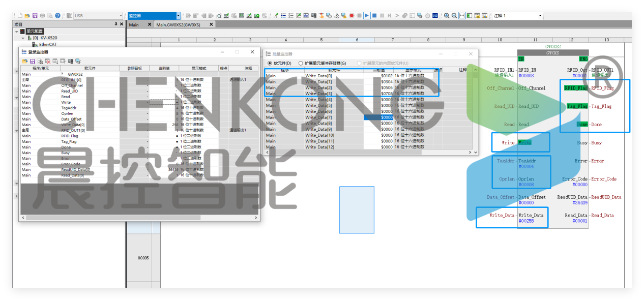Select the 软元件(D) radio button
Screen dimensions: 644x300
(270, 63)
